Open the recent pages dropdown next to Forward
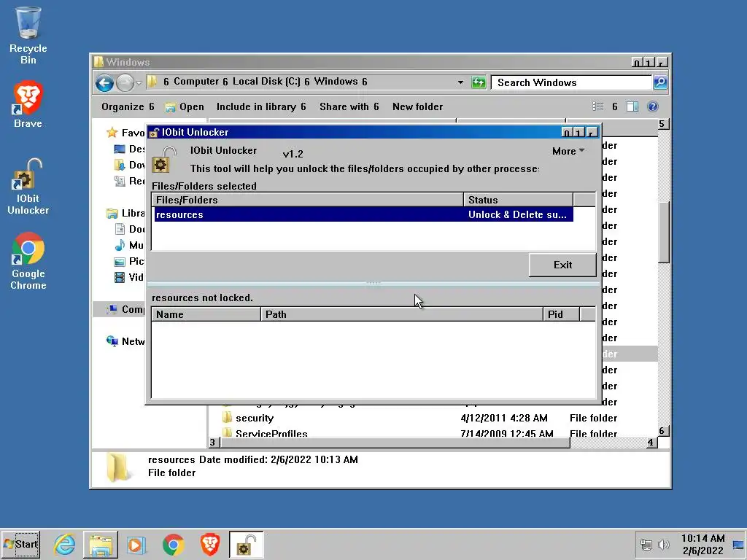This screenshot has width=747, height=560. (x=139, y=83)
